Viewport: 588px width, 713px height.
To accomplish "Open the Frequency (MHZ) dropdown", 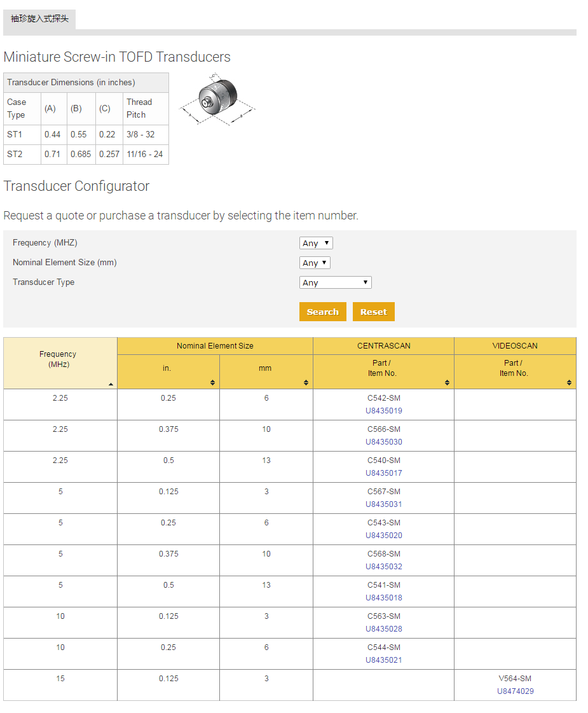I will (316, 243).
